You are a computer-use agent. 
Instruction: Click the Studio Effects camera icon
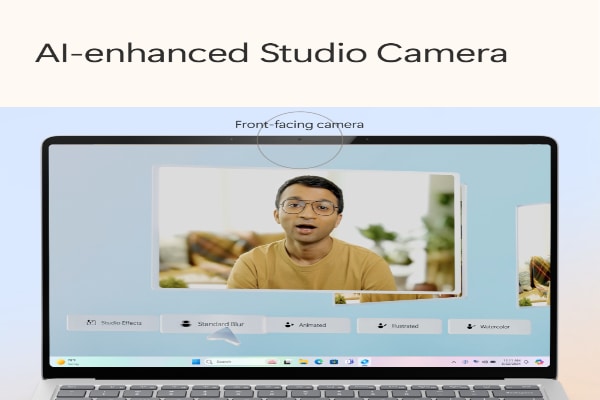coord(91,323)
